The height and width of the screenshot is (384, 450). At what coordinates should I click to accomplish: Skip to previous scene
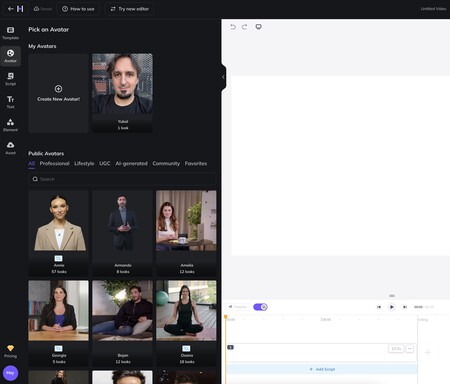tap(379, 307)
